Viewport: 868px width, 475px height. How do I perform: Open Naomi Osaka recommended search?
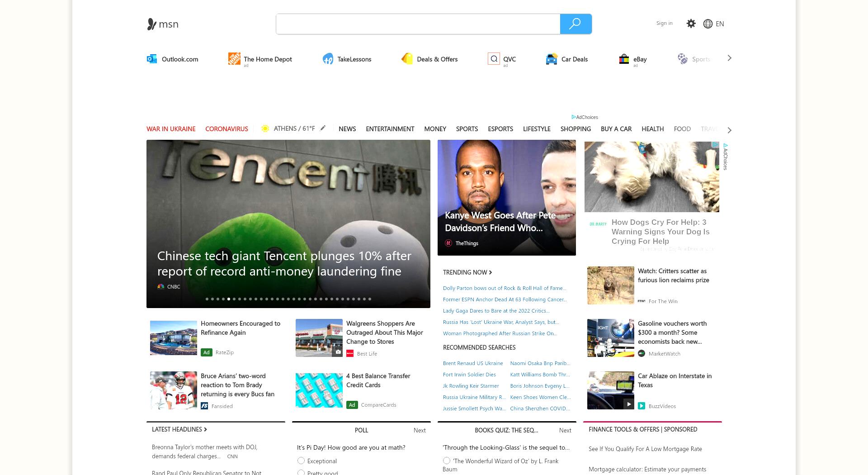point(540,363)
